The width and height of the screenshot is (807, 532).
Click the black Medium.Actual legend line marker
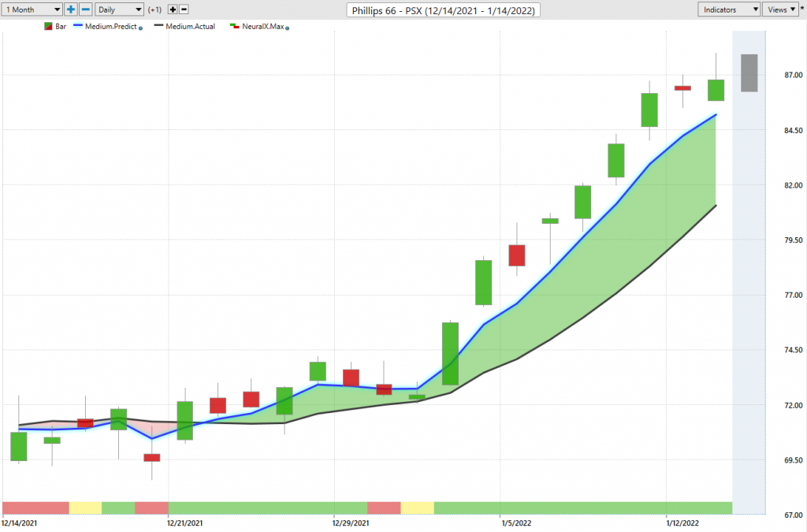pyautogui.click(x=158, y=25)
